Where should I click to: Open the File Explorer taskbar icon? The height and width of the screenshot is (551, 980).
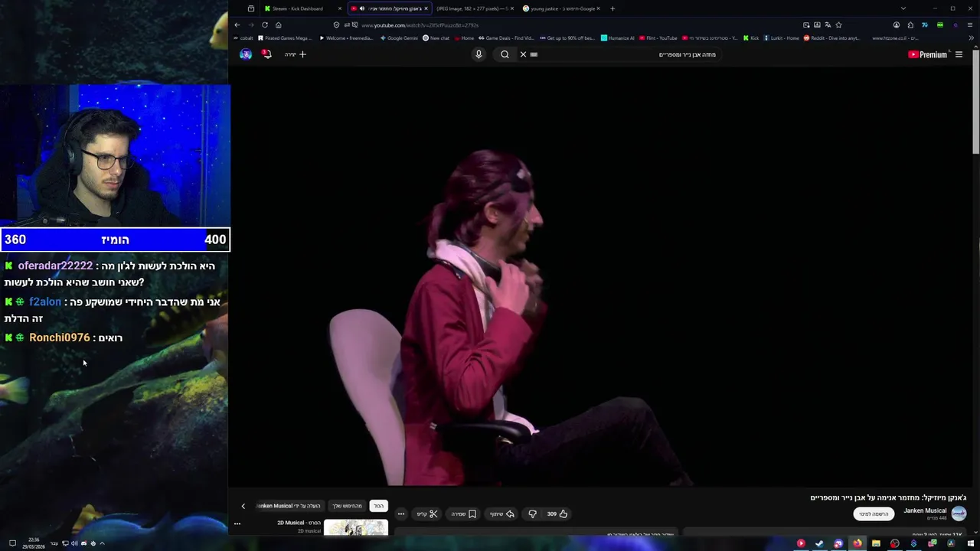tap(876, 543)
